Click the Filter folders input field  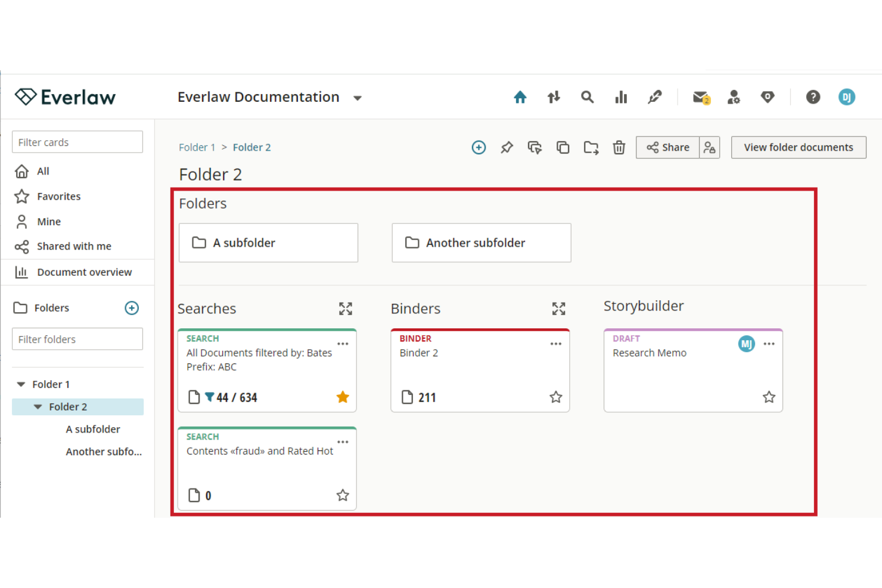(x=77, y=339)
